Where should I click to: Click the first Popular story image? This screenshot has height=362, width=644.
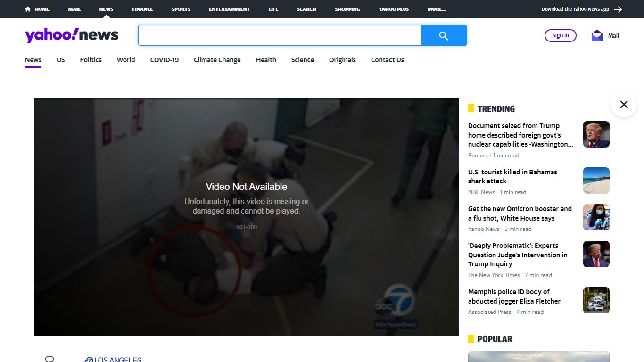pyautogui.click(x=539, y=356)
